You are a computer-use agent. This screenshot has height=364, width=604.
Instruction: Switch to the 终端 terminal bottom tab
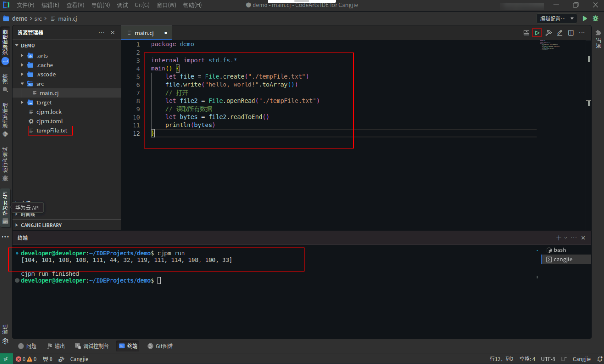tap(128, 346)
